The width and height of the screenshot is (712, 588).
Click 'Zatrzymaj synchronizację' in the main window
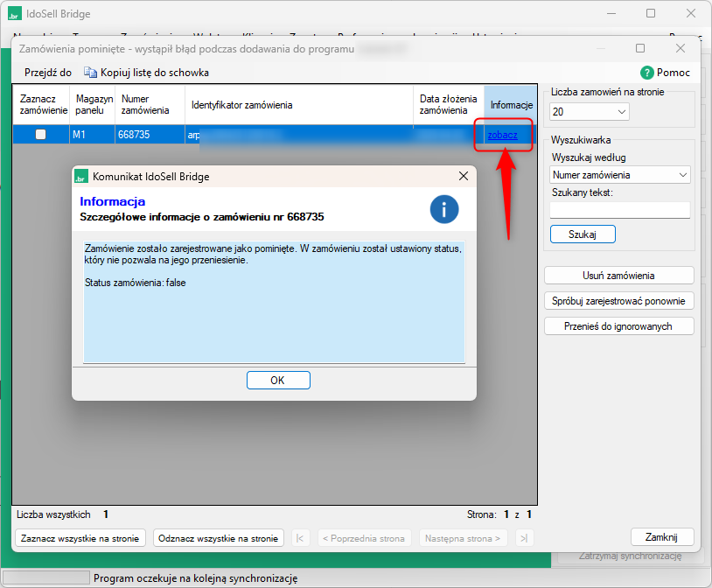point(631,556)
